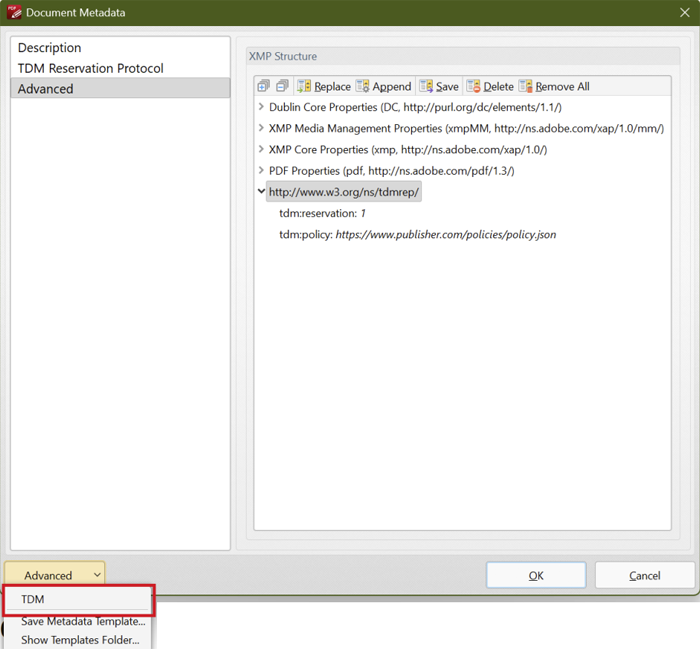Expand PDF Properties node
Screen dimensions: 700x649
pos(261,170)
